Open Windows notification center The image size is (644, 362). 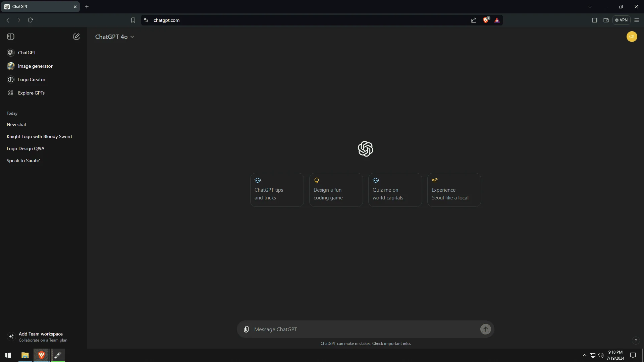[633, 355]
